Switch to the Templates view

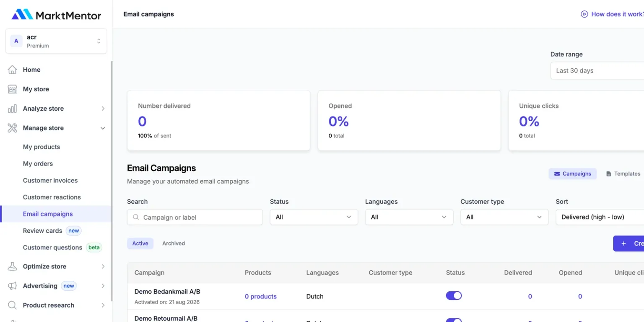click(x=623, y=174)
